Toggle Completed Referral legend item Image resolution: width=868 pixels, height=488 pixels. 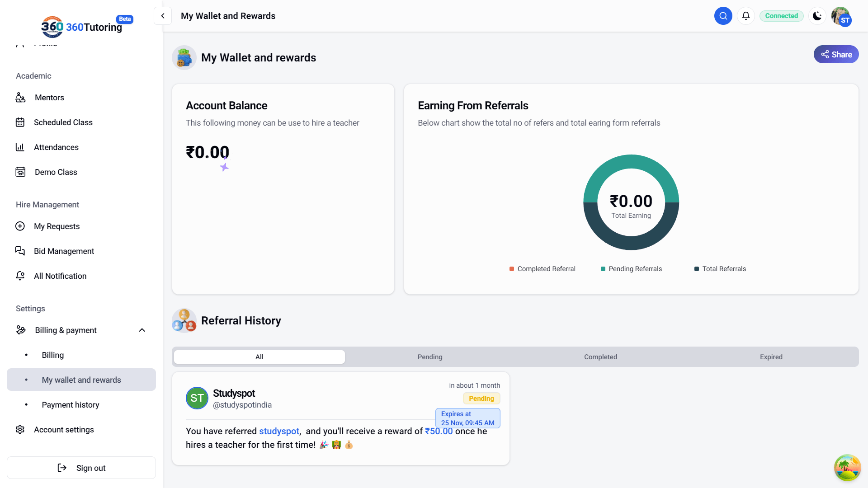[546, 269]
